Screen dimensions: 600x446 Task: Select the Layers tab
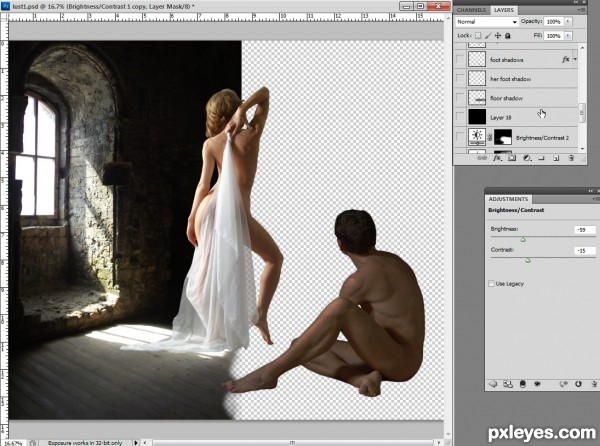coord(504,10)
